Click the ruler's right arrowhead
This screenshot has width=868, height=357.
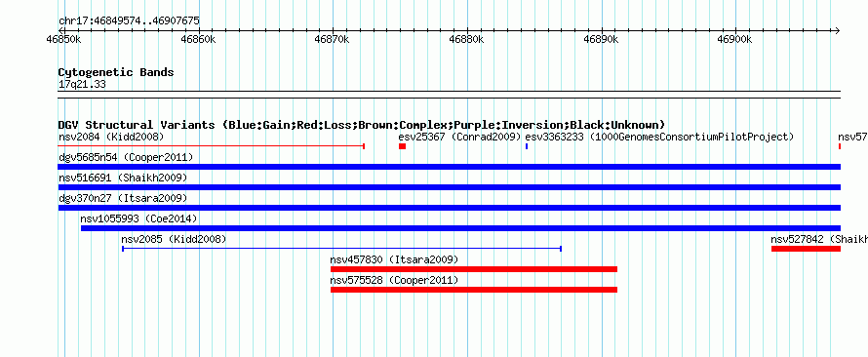[837, 31]
